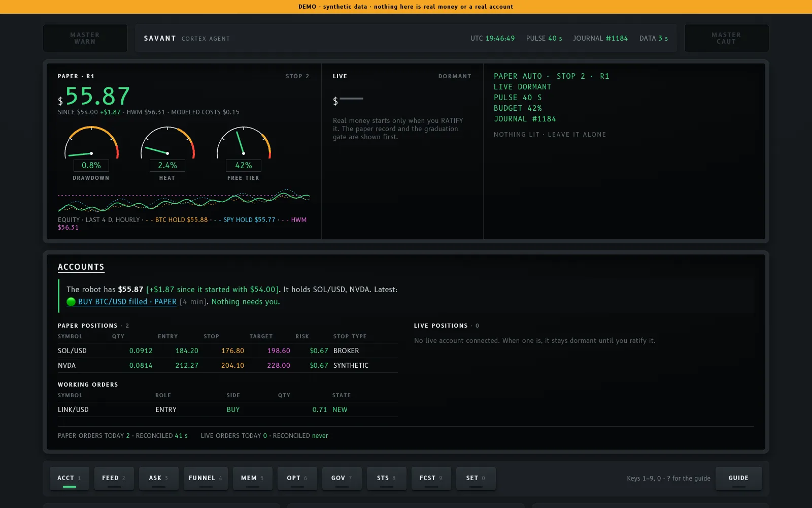Click the HEAT gauge dial

167,142
